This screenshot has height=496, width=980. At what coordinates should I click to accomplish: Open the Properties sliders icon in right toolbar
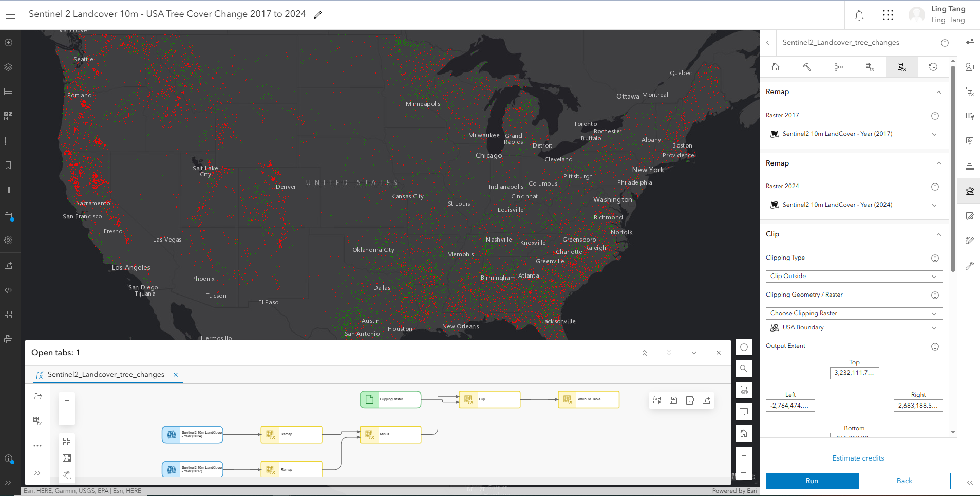[x=970, y=43]
